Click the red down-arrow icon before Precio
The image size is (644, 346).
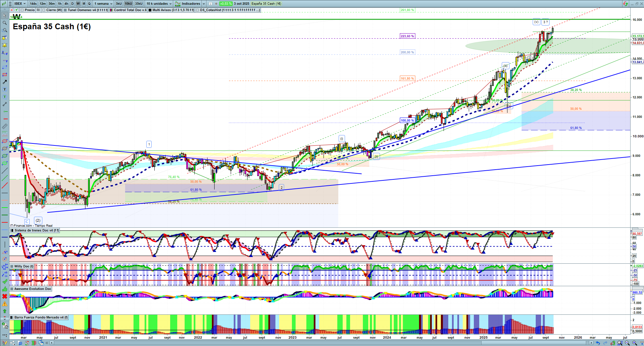coord(12,10)
